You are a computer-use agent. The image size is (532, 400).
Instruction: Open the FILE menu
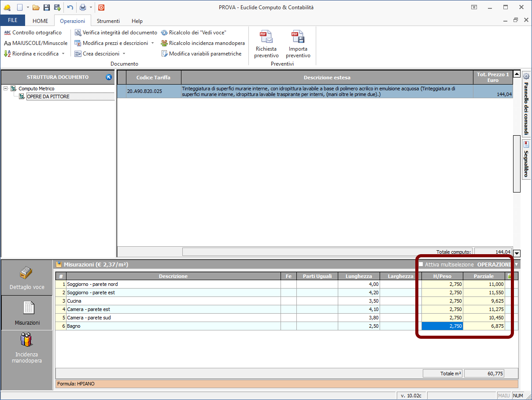pos(13,21)
